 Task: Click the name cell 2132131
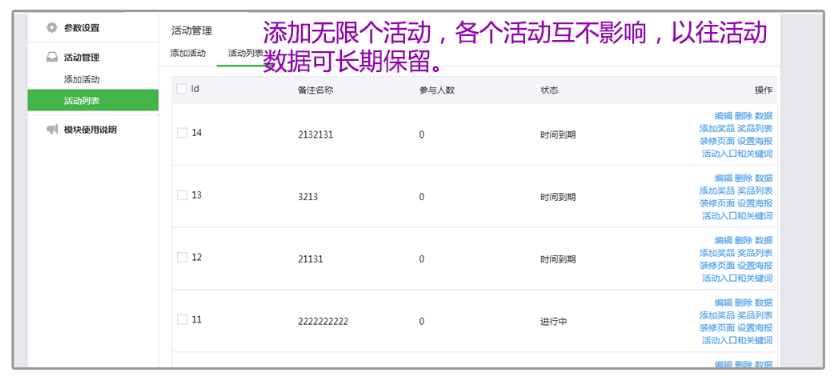(x=315, y=135)
